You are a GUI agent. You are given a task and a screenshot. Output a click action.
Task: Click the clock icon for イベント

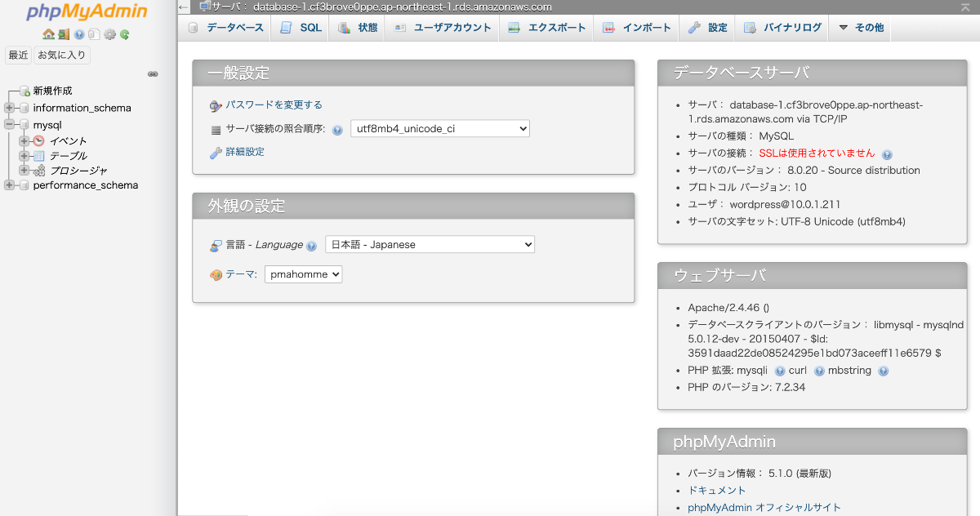pos(38,140)
